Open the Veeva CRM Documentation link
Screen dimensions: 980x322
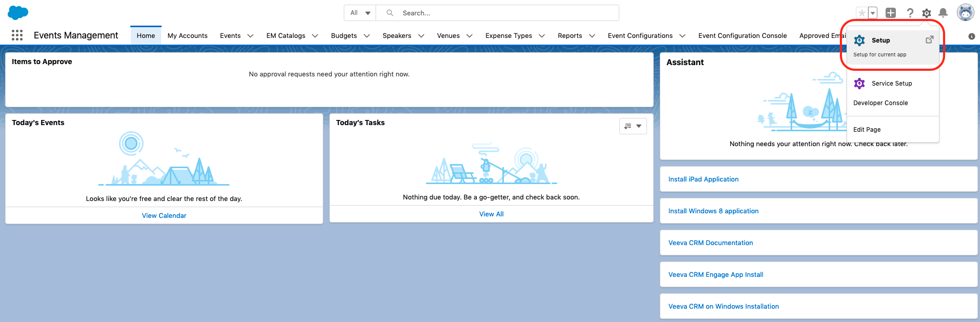pos(711,243)
